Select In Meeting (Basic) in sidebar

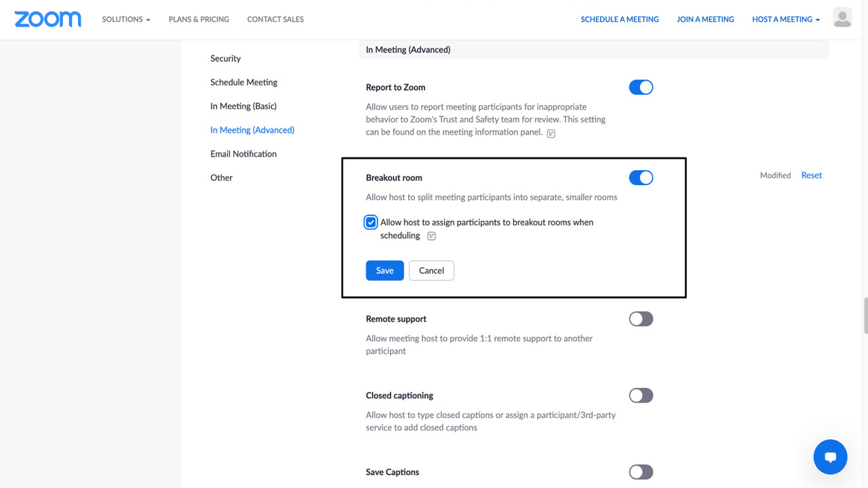pyautogui.click(x=243, y=106)
